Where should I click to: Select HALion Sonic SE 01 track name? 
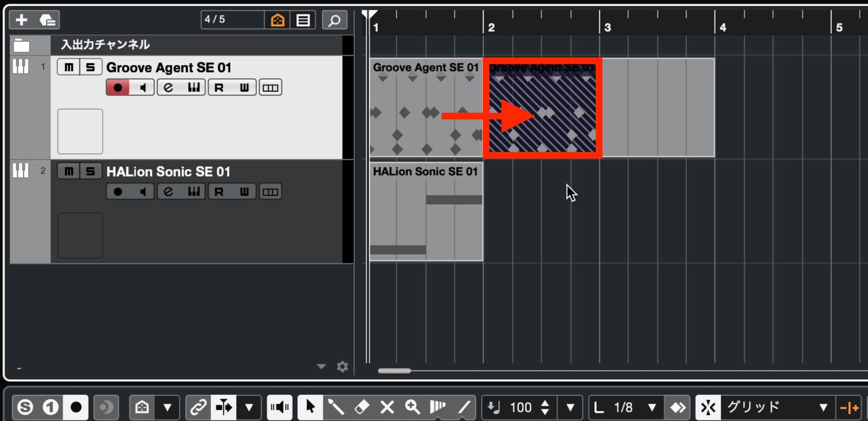pos(168,171)
